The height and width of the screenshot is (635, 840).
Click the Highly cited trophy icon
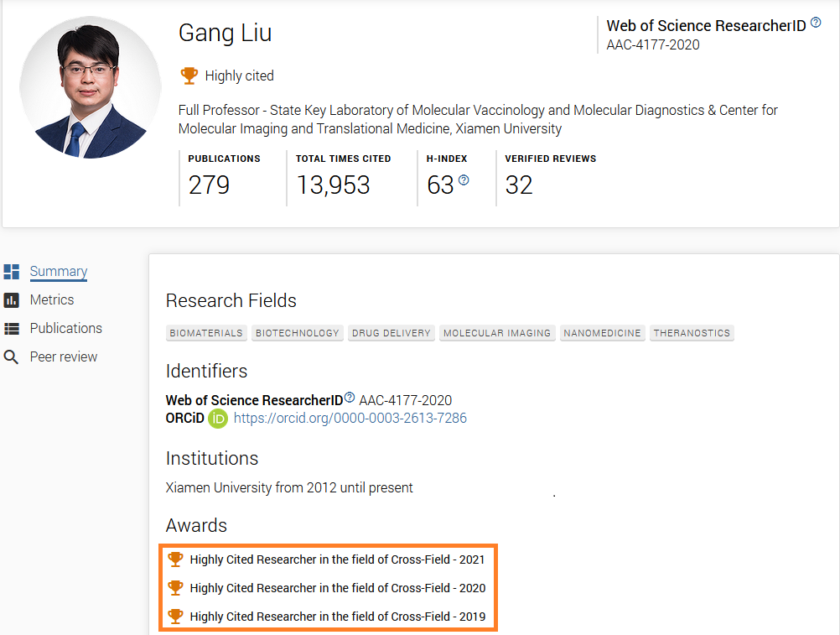click(189, 75)
